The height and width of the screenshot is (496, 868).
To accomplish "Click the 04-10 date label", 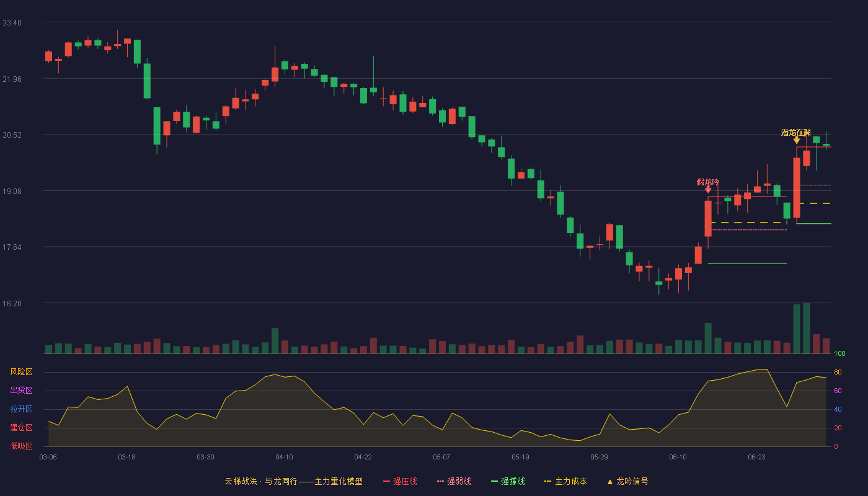I will click(x=284, y=457).
